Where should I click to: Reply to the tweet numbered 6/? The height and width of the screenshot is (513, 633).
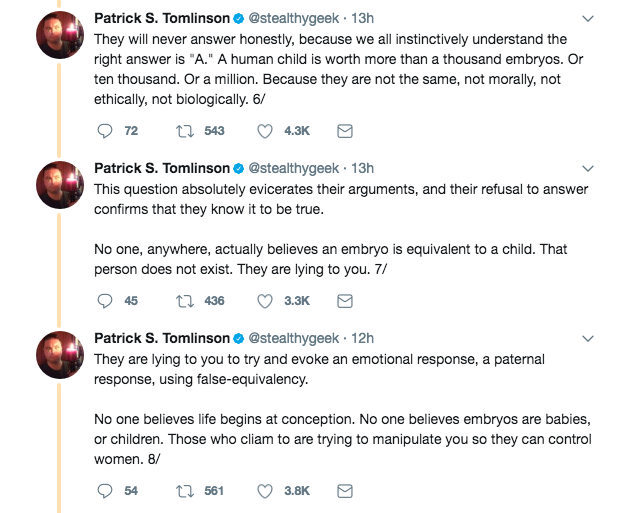[x=104, y=131]
